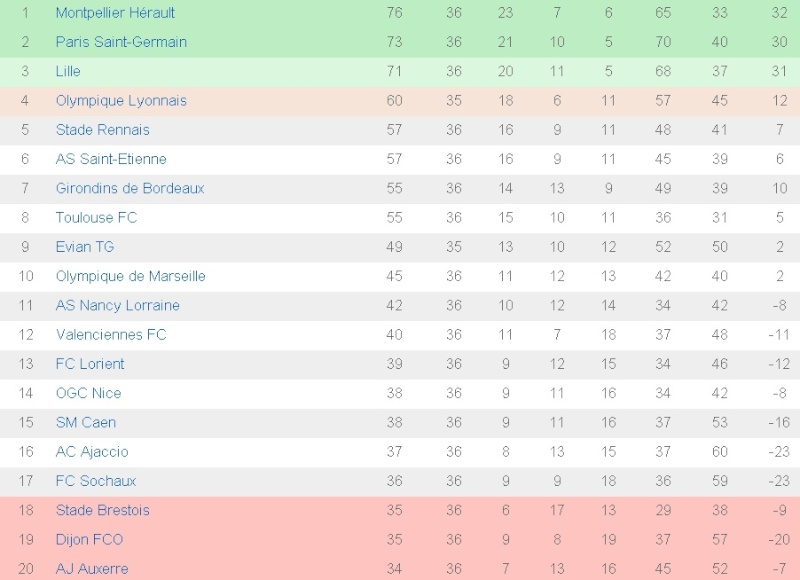The height and width of the screenshot is (580, 800).
Task: Select Girondins de Bordeaux in the table
Action: [130, 188]
